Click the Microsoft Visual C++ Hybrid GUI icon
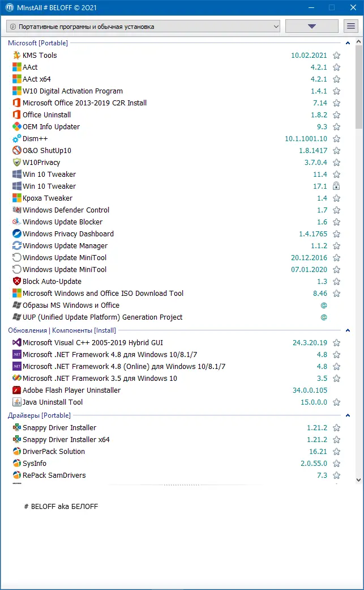The image size is (364, 590). 17,343
